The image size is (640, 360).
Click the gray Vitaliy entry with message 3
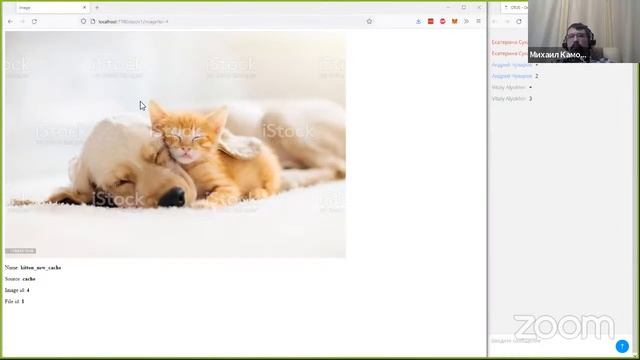[512, 99]
